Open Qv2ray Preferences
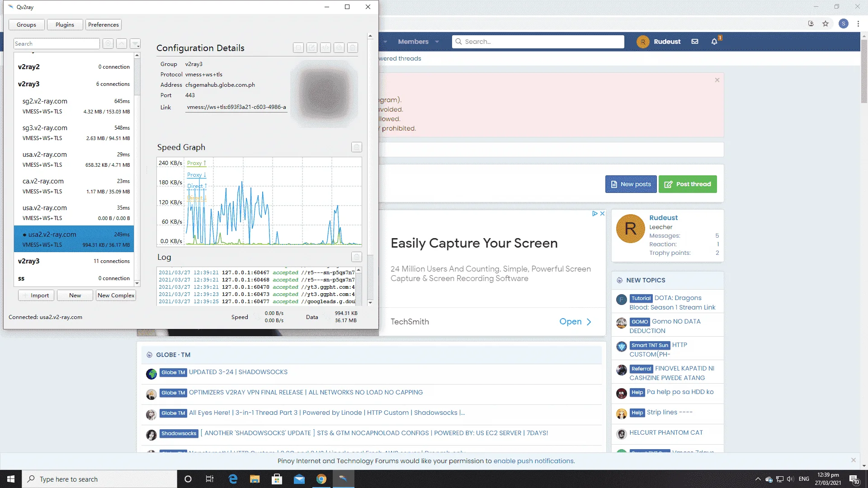 104,25
